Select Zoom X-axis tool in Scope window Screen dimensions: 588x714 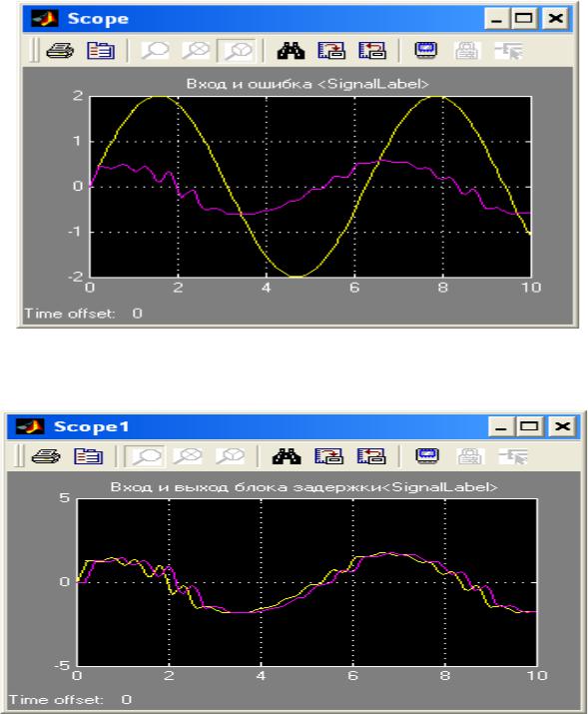[196, 51]
